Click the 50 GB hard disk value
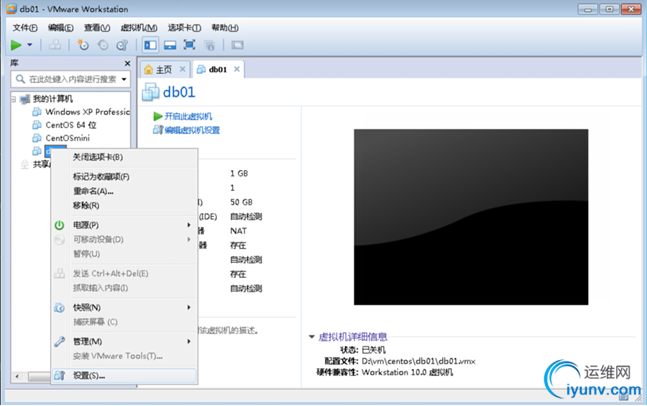The width and height of the screenshot is (647, 406). point(241,202)
